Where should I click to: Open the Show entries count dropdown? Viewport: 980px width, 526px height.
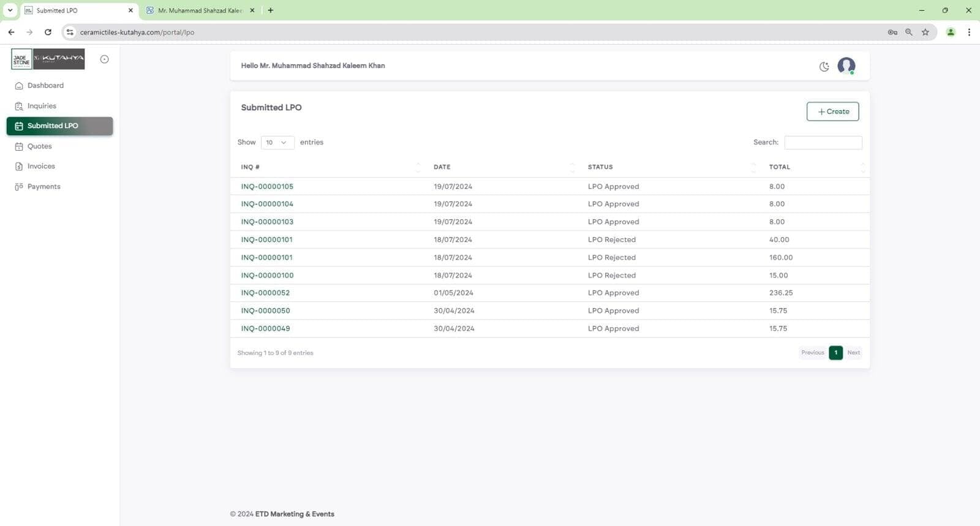pos(277,143)
